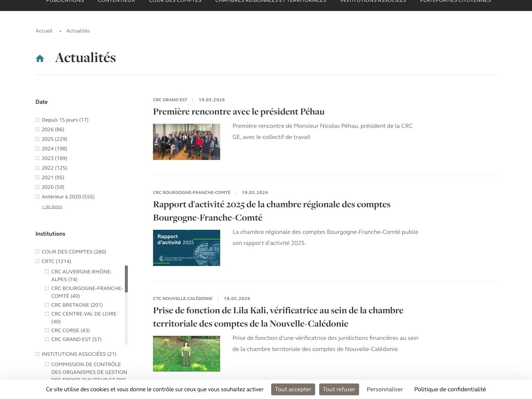Click the Actualités breadcrumb link
The height and width of the screenshot is (399, 532).
[78, 31]
